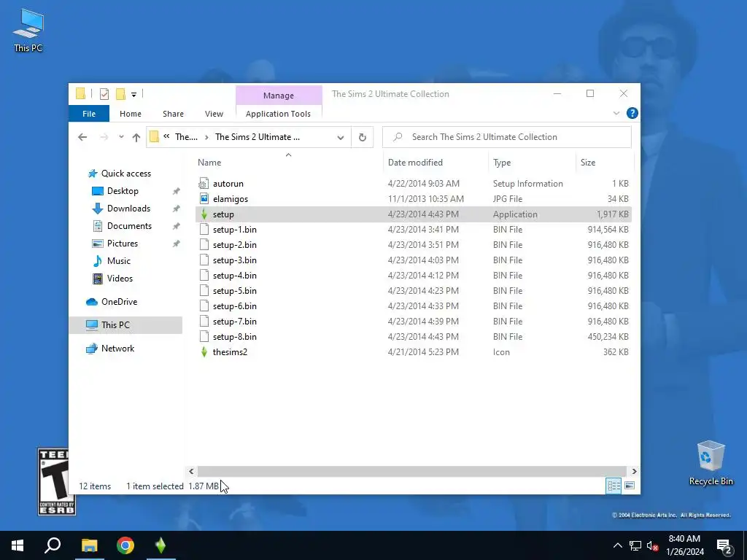The image size is (747, 560).
Task: Switch to the Share ribbon tab
Action: 173,114
